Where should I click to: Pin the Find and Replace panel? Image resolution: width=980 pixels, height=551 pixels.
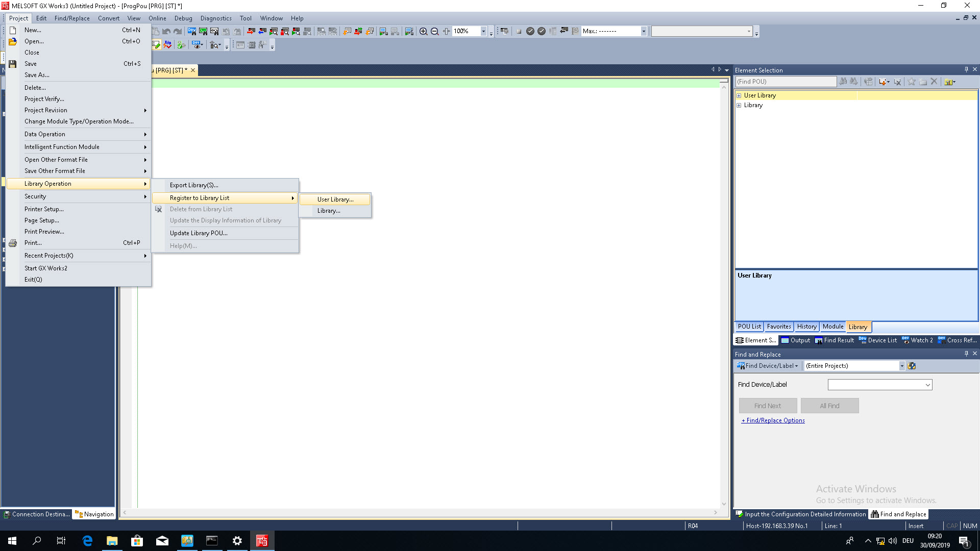pyautogui.click(x=966, y=354)
